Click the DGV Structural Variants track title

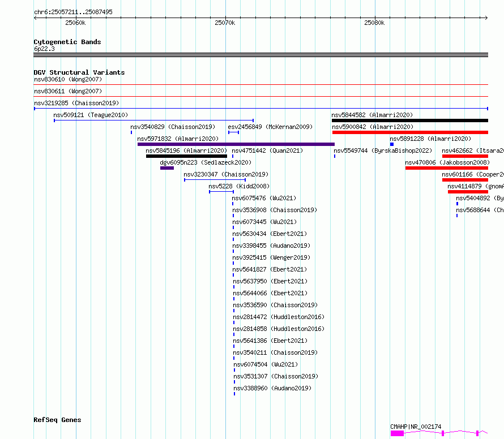[79, 72]
